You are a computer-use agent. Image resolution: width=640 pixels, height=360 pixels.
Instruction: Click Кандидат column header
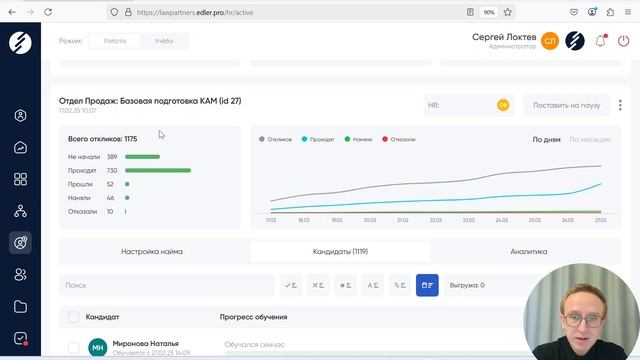pos(102,317)
